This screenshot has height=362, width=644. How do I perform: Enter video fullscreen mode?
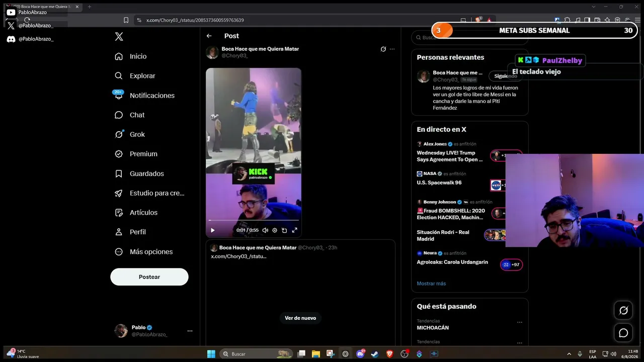[295, 230]
